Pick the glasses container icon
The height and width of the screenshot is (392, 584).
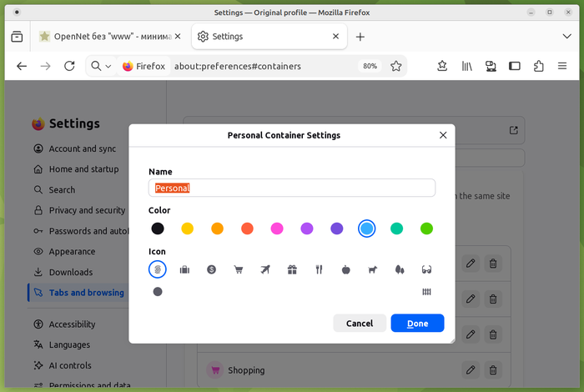coord(426,269)
